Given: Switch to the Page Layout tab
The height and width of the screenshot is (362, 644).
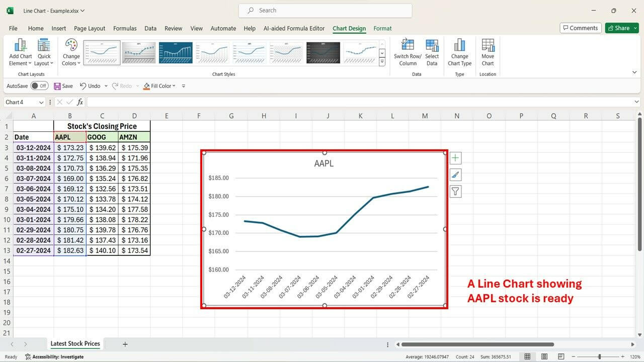Looking at the screenshot, I should (x=90, y=29).
